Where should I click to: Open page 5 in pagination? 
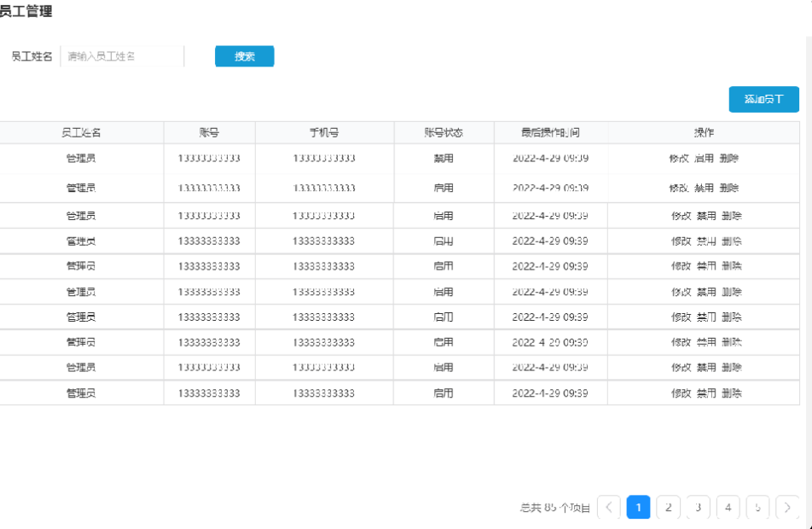pyautogui.click(x=757, y=507)
